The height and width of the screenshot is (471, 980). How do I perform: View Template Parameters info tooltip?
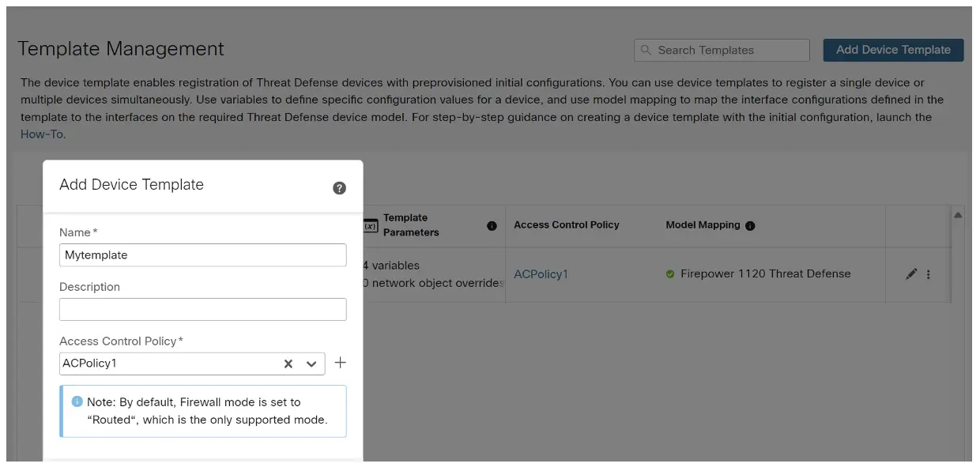point(492,226)
